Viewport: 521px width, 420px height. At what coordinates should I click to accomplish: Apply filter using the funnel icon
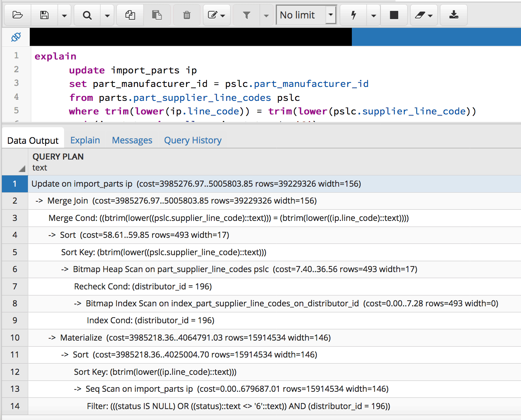[246, 15]
